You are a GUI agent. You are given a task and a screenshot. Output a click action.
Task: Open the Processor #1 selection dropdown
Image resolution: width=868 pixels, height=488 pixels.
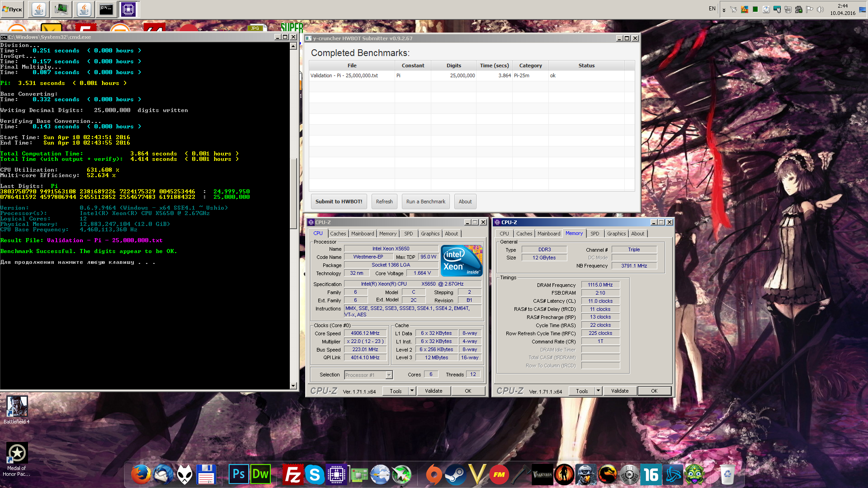point(368,375)
